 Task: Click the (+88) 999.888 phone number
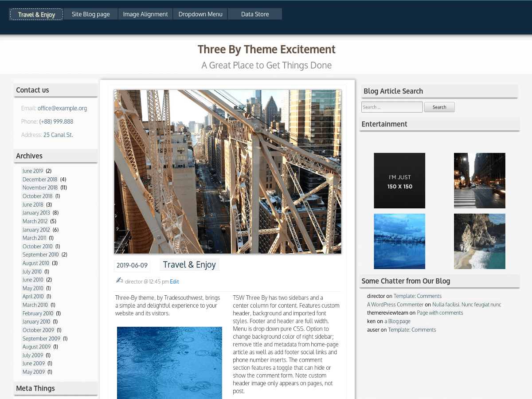(x=56, y=121)
